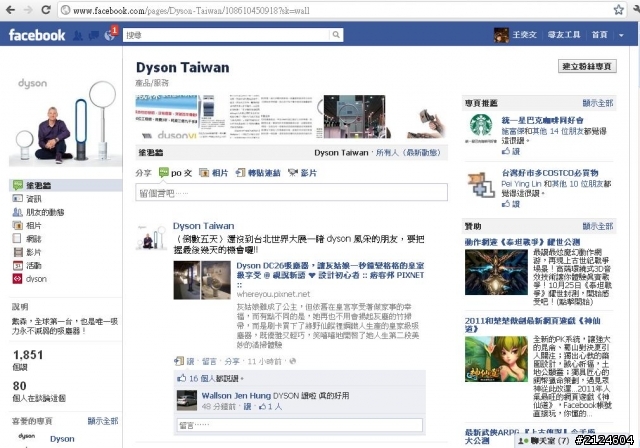Like the Dyson Taiwan post

click(190, 361)
